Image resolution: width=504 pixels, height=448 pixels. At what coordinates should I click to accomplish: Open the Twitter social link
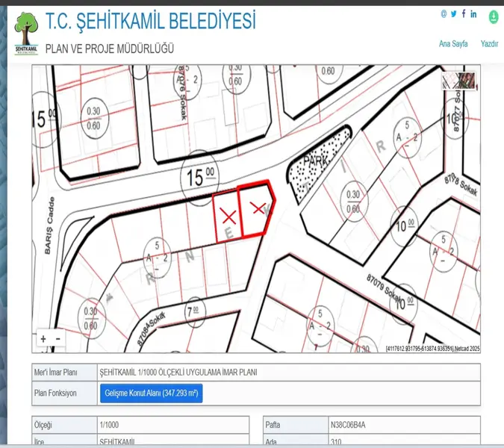[453, 14]
